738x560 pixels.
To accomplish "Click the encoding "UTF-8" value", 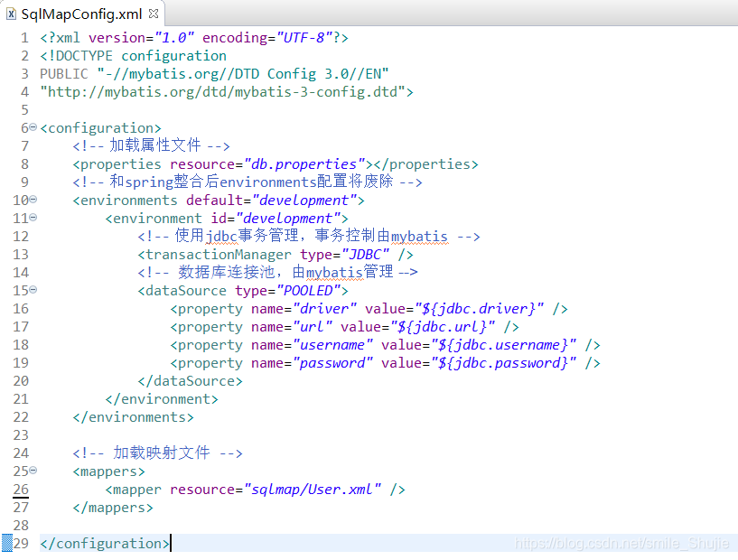I will (304, 38).
